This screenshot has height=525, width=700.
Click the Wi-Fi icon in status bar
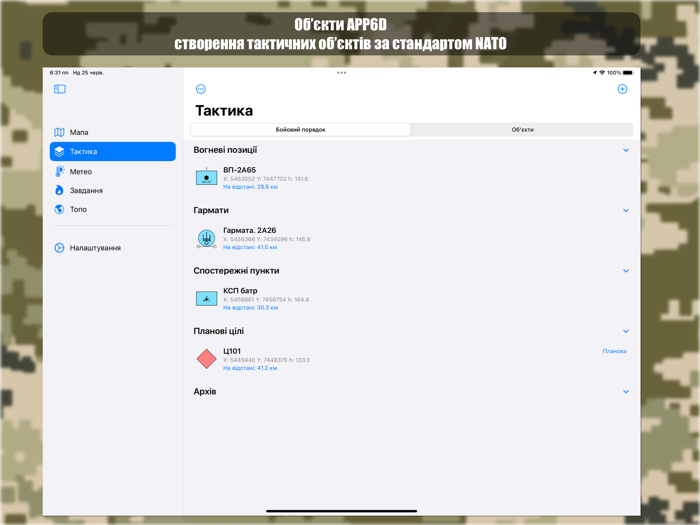(x=602, y=73)
